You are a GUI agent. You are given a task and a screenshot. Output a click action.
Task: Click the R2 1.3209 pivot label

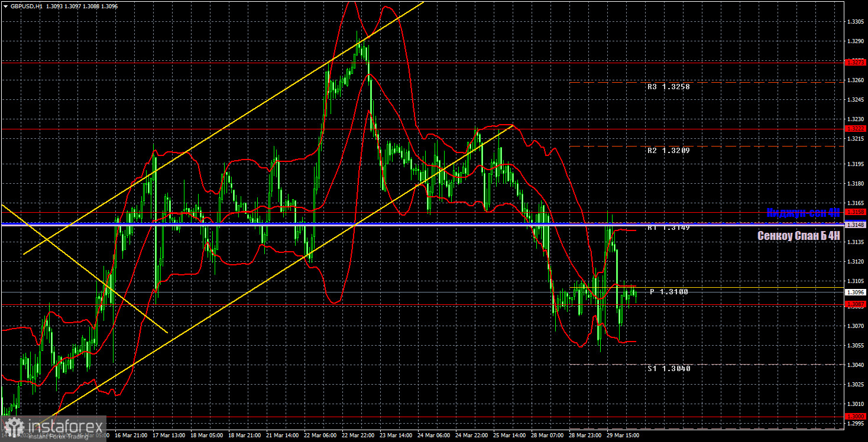[668, 150]
